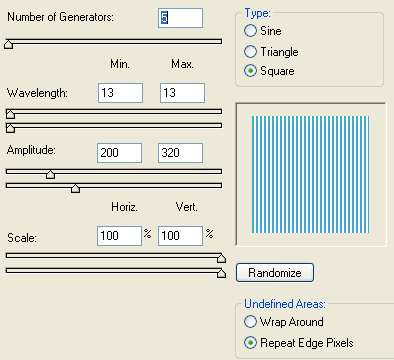Click the Vertical Scale slider handle

tap(221, 273)
